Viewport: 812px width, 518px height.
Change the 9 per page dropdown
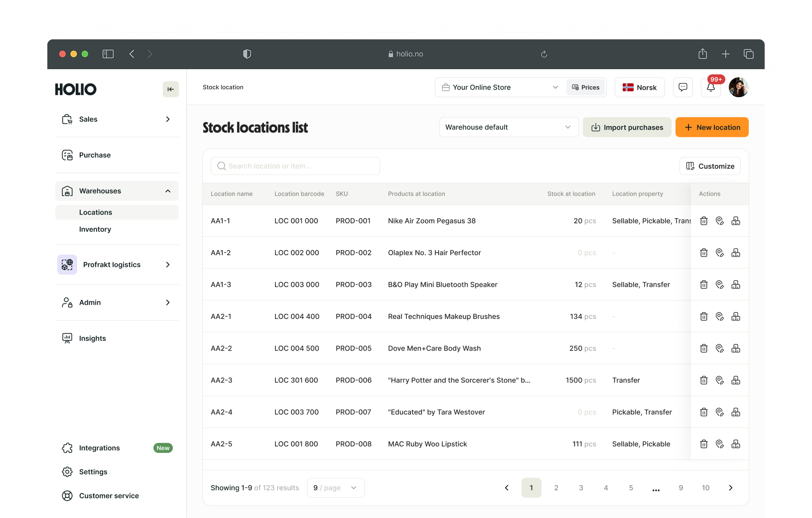coord(336,488)
